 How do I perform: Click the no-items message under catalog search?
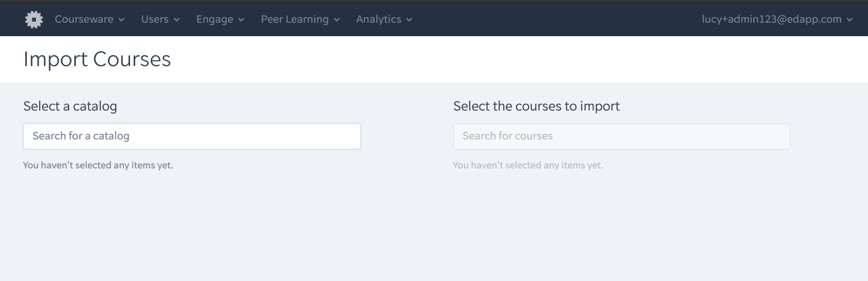coord(98,165)
